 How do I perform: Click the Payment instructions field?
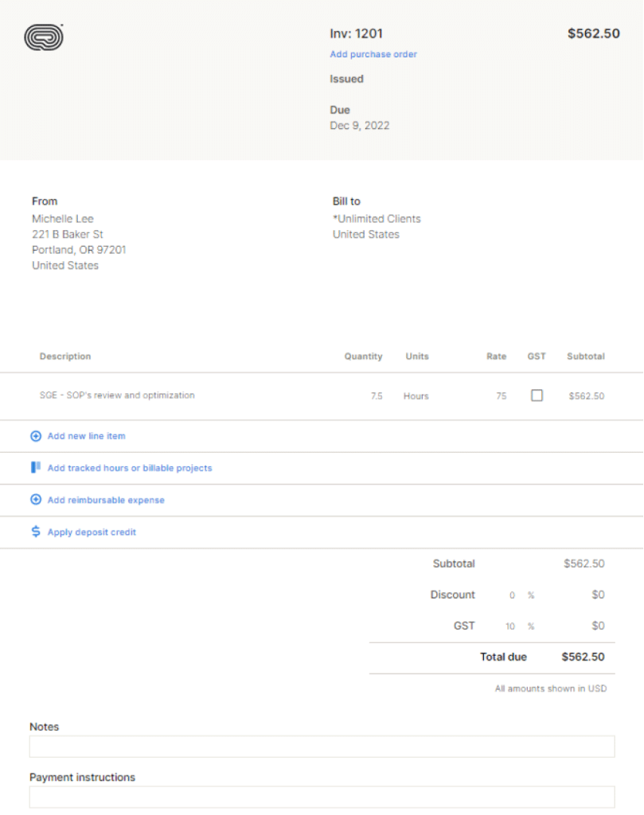[x=322, y=797]
